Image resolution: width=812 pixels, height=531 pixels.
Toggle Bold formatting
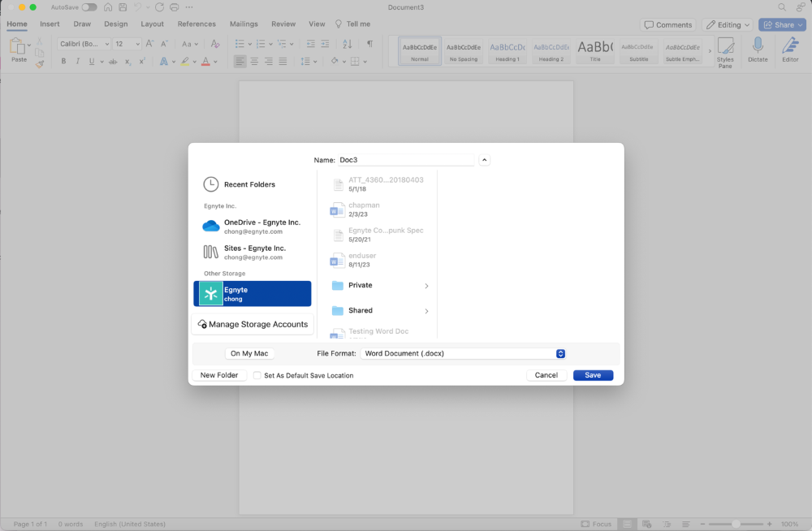pyautogui.click(x=63, y=62)
